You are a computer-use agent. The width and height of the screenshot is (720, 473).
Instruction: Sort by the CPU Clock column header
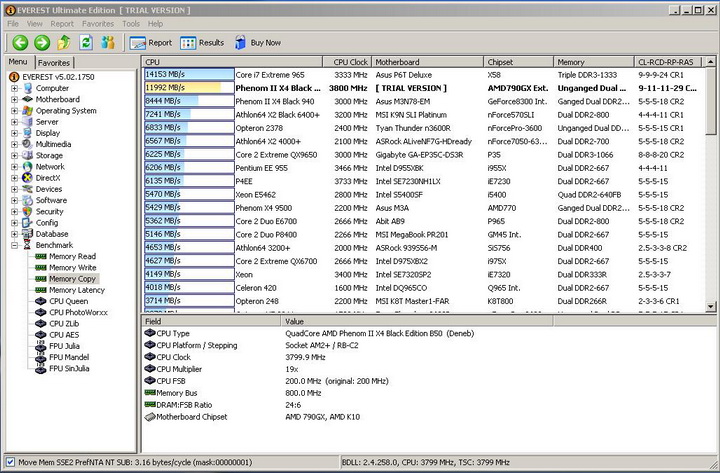click(x=347, y=62)
